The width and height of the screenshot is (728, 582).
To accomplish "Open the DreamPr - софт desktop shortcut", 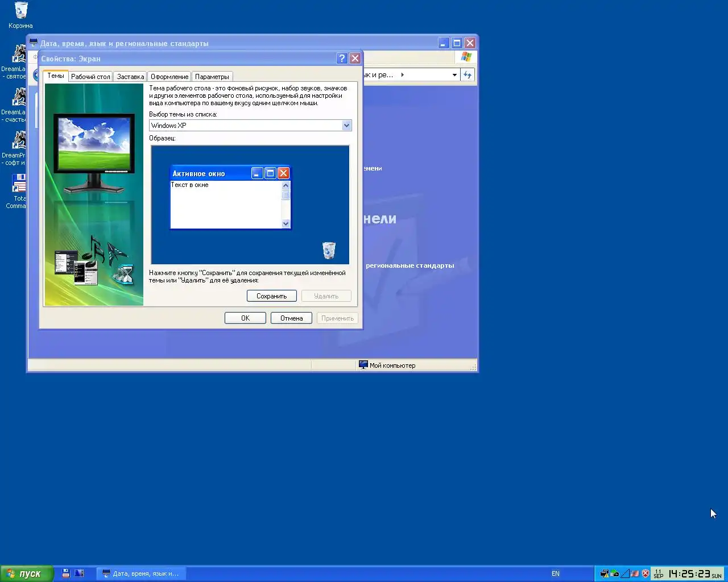I will pyautogui.click(x=14, y=148).
